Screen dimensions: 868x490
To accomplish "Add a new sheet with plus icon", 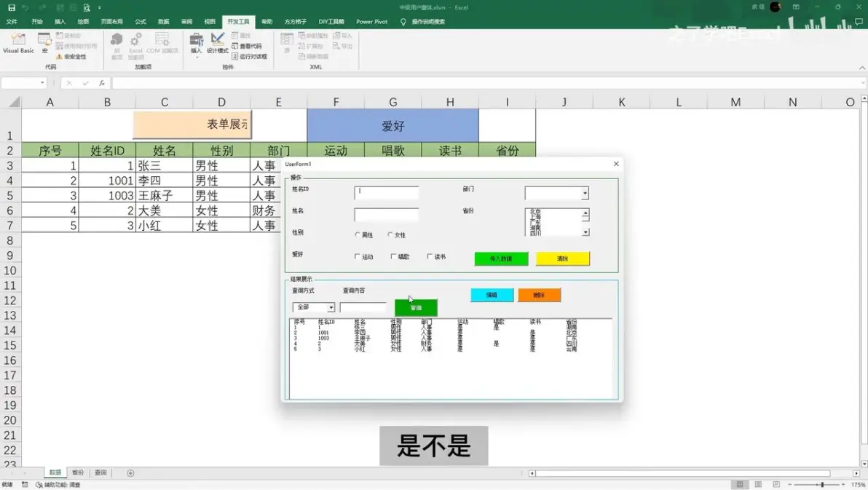I will coord(130,473).
